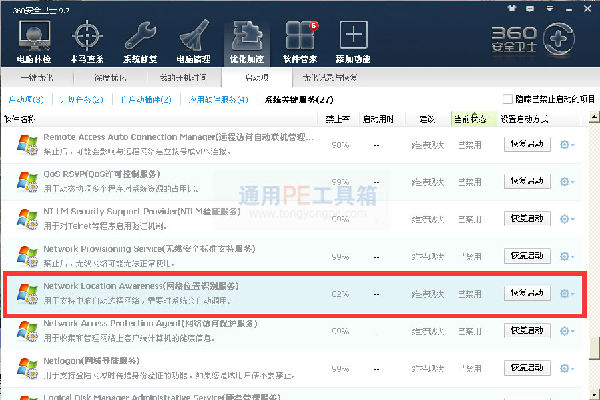
Task: Show the 应用软件服务(9) list
Action: pyautogui.click(x=218, y=100)
